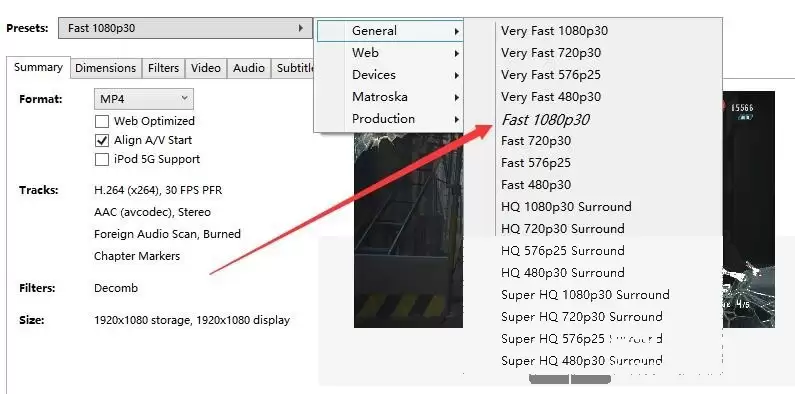Select the HQ 1080p30 Surround preset

(x=566, y=207)
